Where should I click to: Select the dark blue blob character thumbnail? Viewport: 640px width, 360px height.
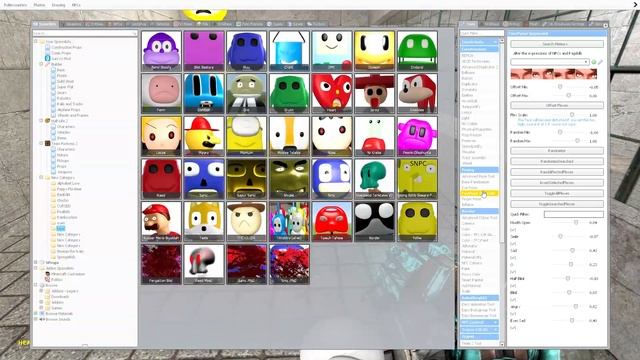click(246, 51)
